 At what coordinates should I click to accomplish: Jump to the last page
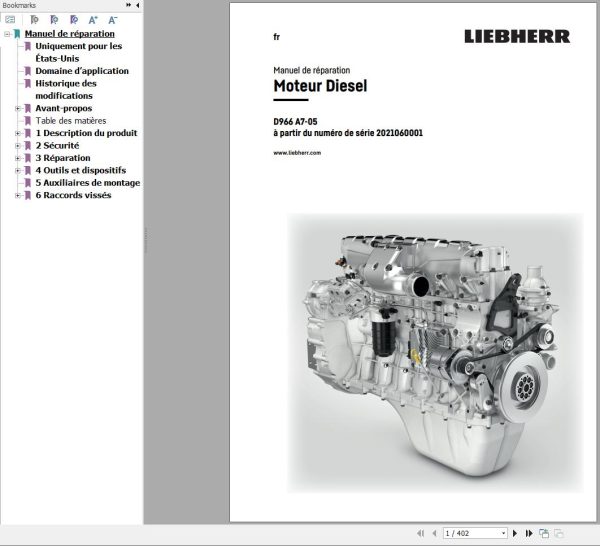click(529, 533)
